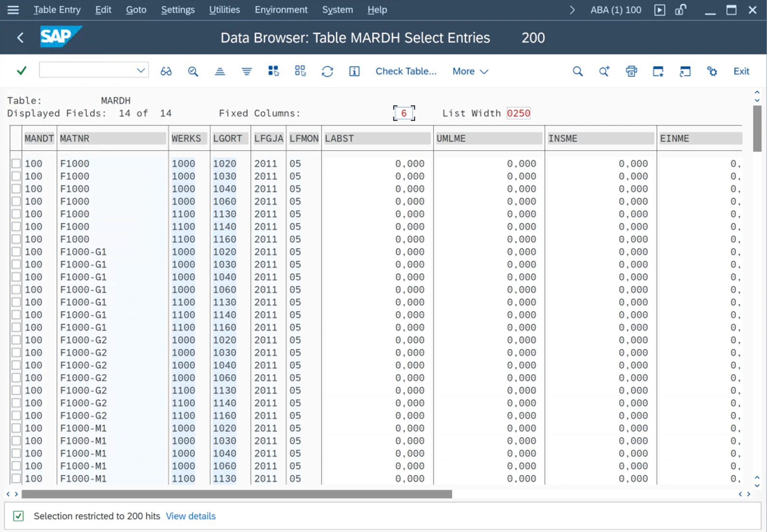Open the SAP hamburger menu
Viewport: 767px width, 532px height.
(x=13, y=10)
